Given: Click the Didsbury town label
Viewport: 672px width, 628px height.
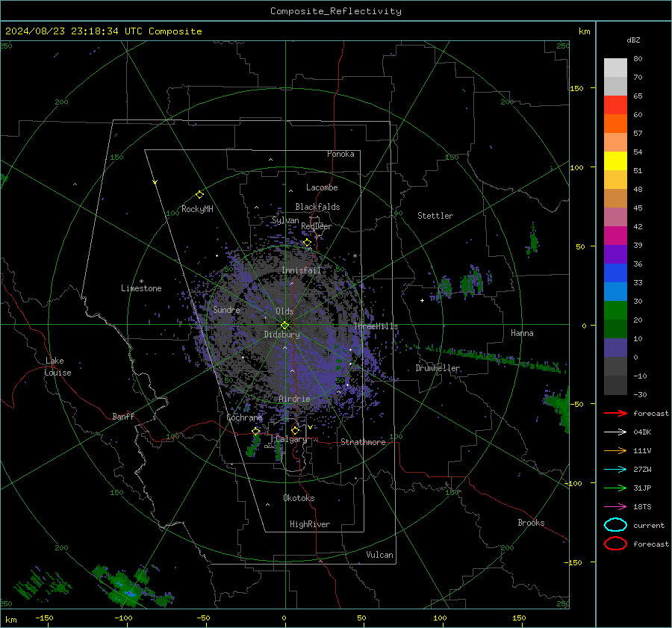Looking at the screenshot, I should point(281,335).
